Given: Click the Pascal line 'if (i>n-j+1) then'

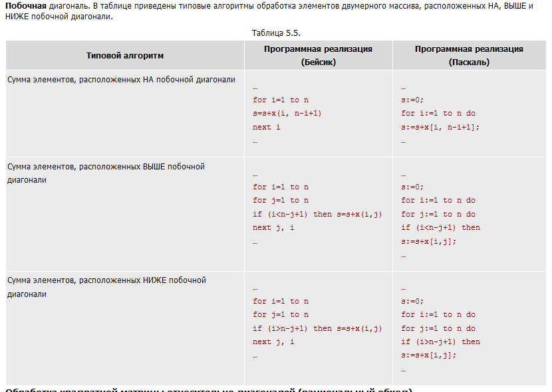Looking at the screenshot, I should point(440,342).
